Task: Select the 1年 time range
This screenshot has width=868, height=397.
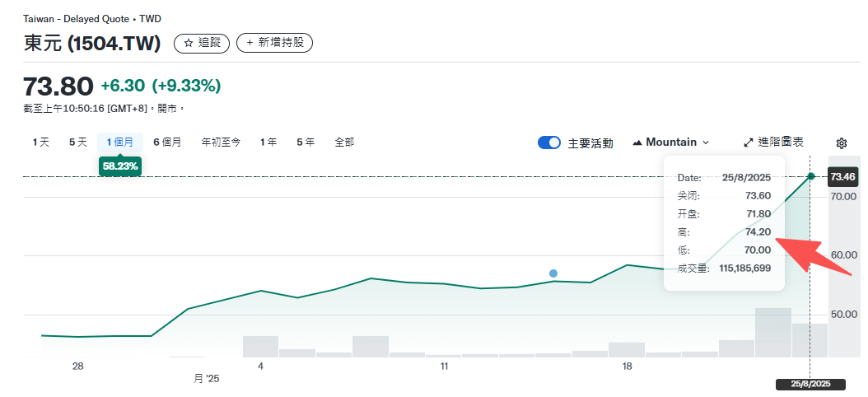Action: point(268,142)
